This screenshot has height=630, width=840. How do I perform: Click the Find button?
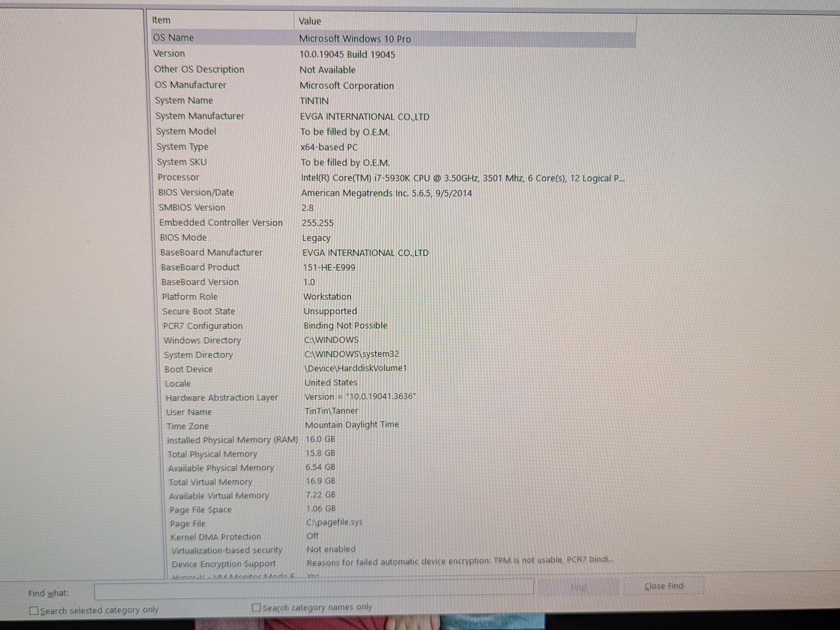pos(579,587)
